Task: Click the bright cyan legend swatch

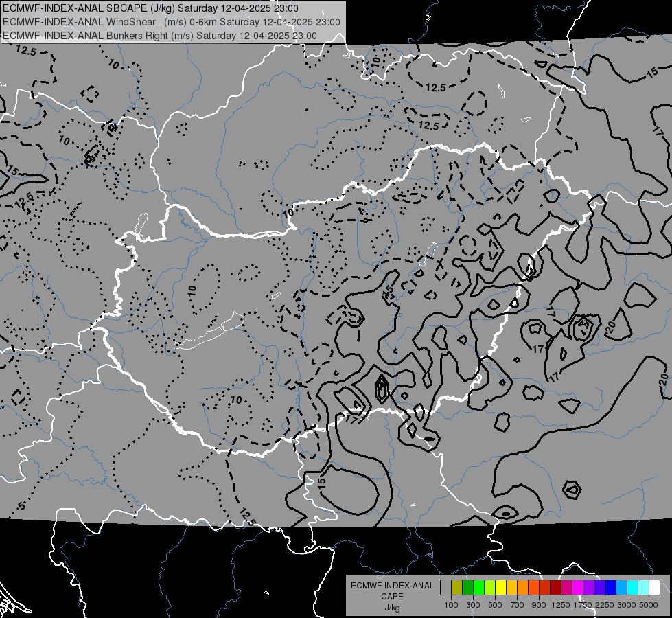Action: coord(633,588)
